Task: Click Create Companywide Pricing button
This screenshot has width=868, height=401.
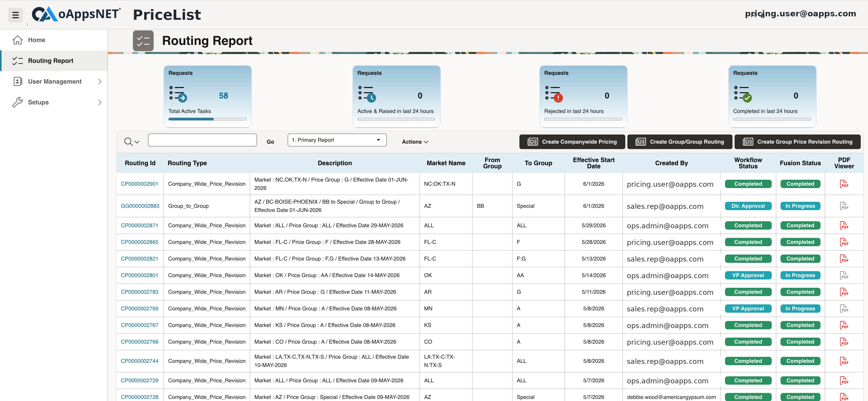Action: pyautogui.click(x=572, y=142)
